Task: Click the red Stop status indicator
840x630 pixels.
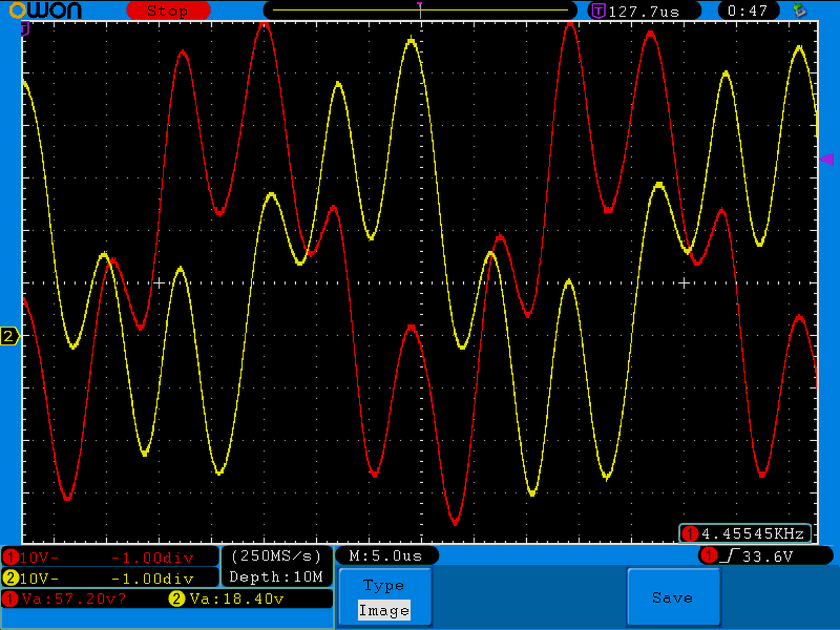Action: point(168,10)
